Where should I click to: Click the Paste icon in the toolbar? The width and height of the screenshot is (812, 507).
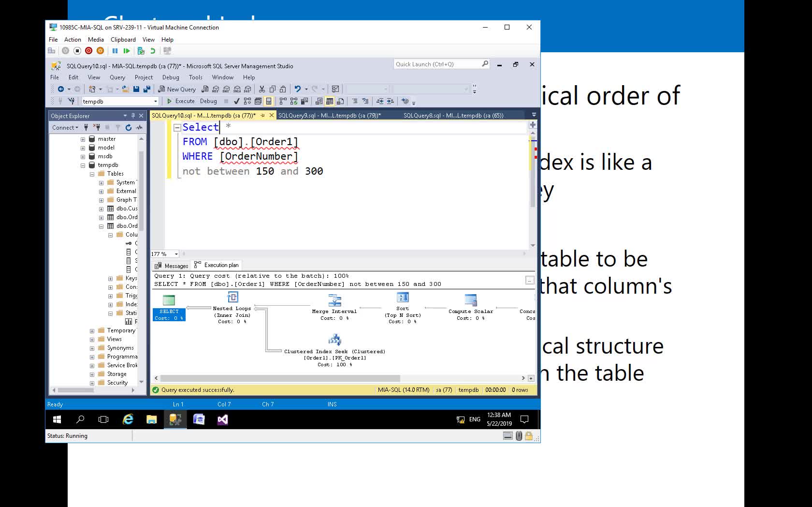coord(283,89)
